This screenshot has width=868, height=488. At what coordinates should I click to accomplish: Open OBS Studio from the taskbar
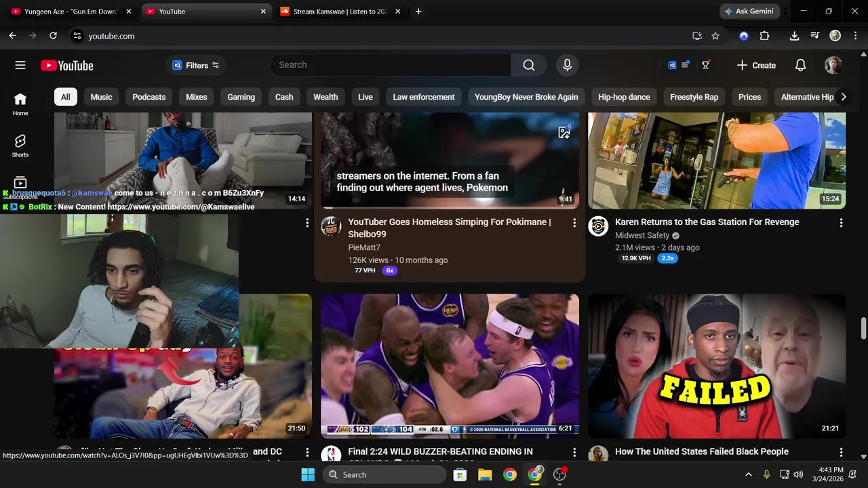[x=560, y=474]
